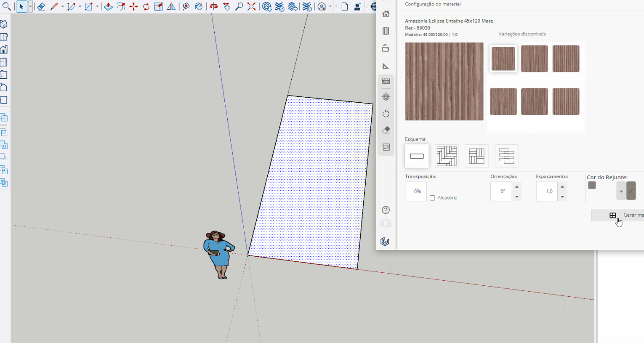Select the herringbone layout scheme
This screenshot has width=644, height=343.
point(447,156)
